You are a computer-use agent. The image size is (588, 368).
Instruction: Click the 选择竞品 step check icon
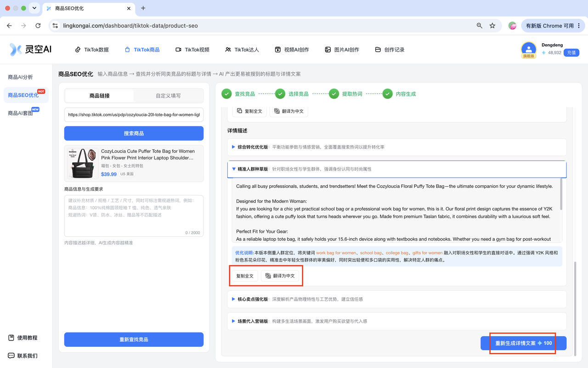[x=280, y=94]
